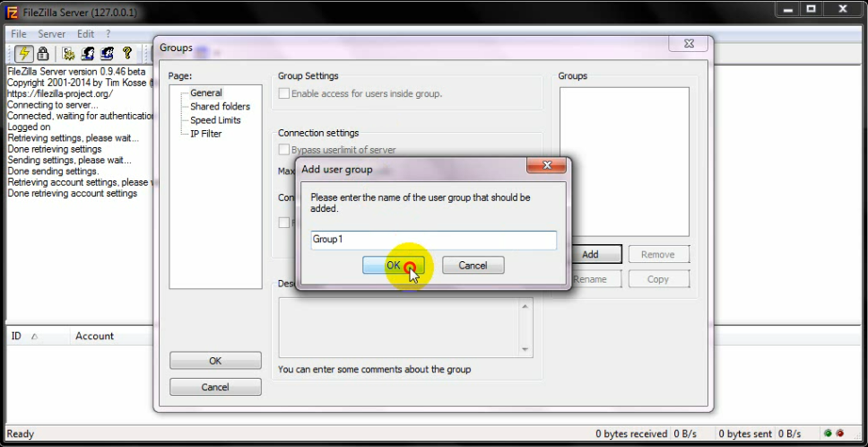Click the Account column header
This screenshot has width=868, height=447.
coord(95,337)
